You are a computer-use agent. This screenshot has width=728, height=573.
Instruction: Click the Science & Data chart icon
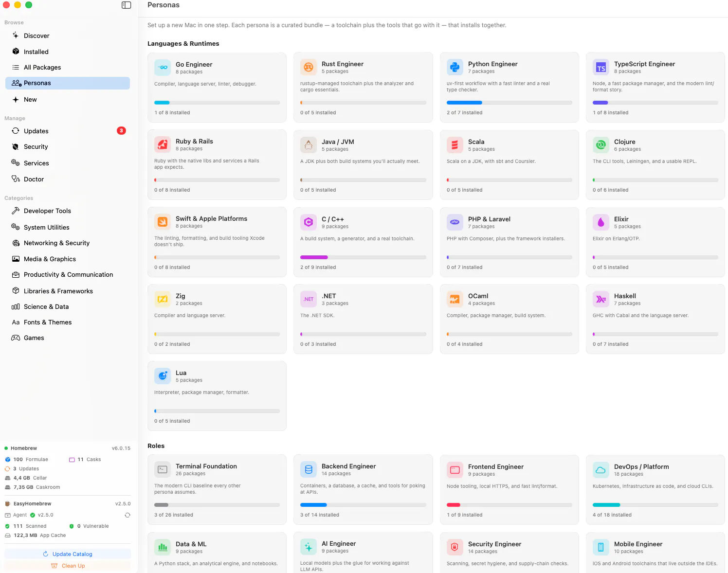16,306
